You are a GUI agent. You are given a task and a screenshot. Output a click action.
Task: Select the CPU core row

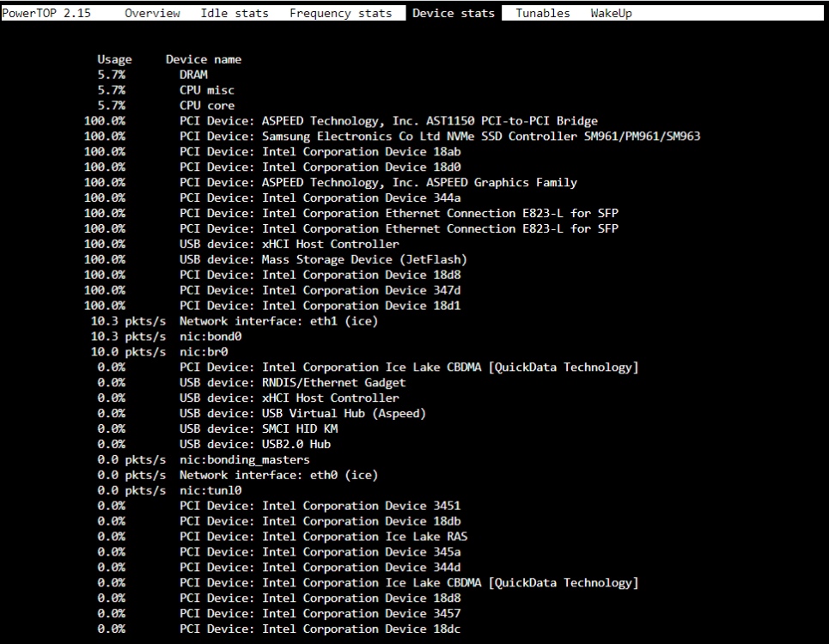[x=166, y=106]
